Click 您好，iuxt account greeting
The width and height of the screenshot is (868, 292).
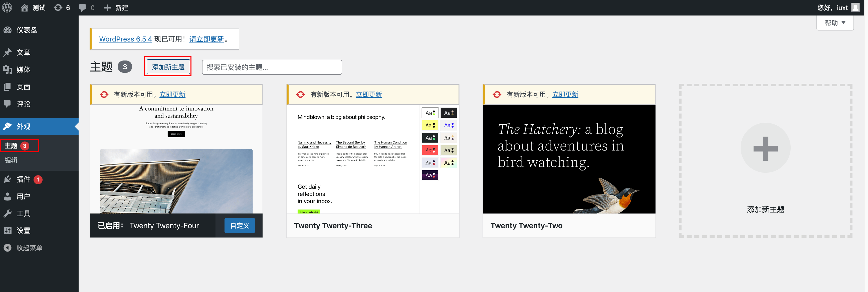(832, 7)
